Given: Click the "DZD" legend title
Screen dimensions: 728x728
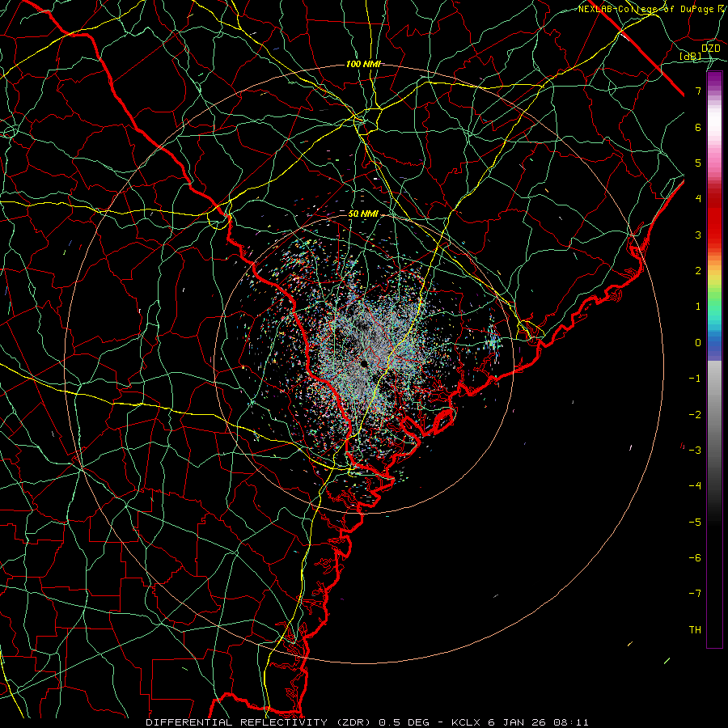Looking at the screenshot, I should click(x=710, y=49).
